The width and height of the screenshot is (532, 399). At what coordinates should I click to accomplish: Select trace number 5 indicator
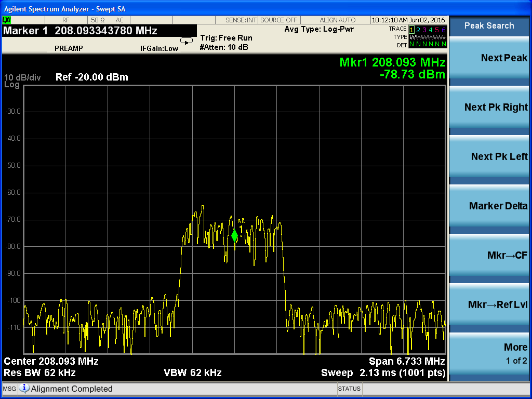coord(437,30)
